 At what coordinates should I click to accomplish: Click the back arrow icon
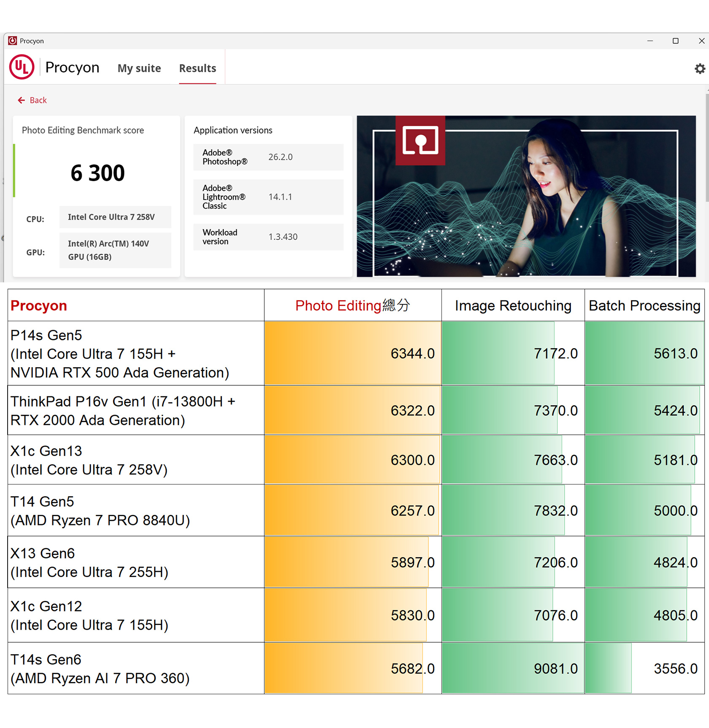[x=21, y=100]
